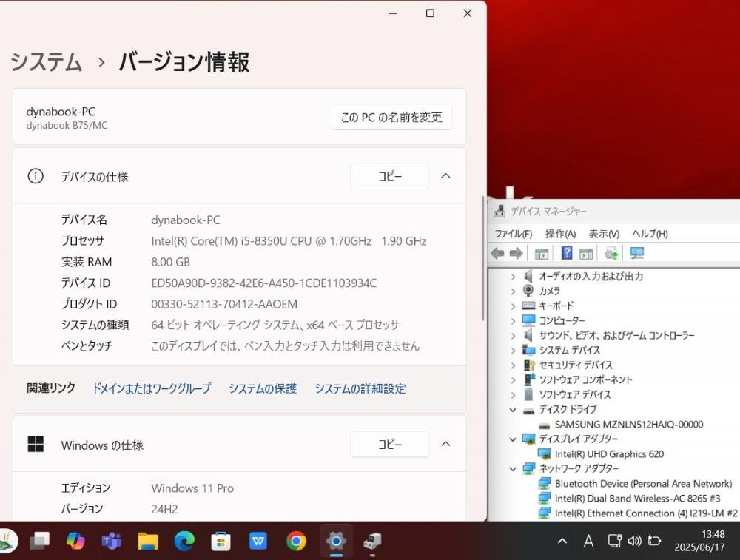This screenshot has width=740, height=560.
Task: Launch Google Chrome from the taskbar
Action: (x=296, y=541)
